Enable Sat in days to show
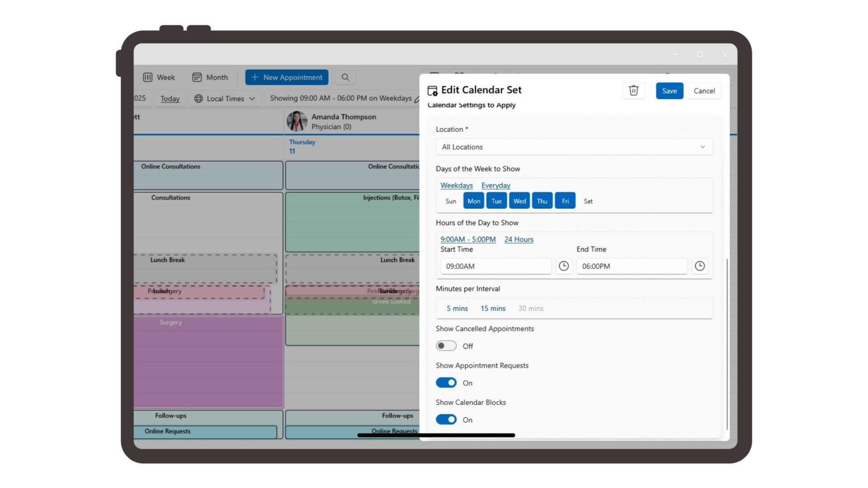Image resolution: width=868 pixels, height=488 pixels. (x=588, y=201)
